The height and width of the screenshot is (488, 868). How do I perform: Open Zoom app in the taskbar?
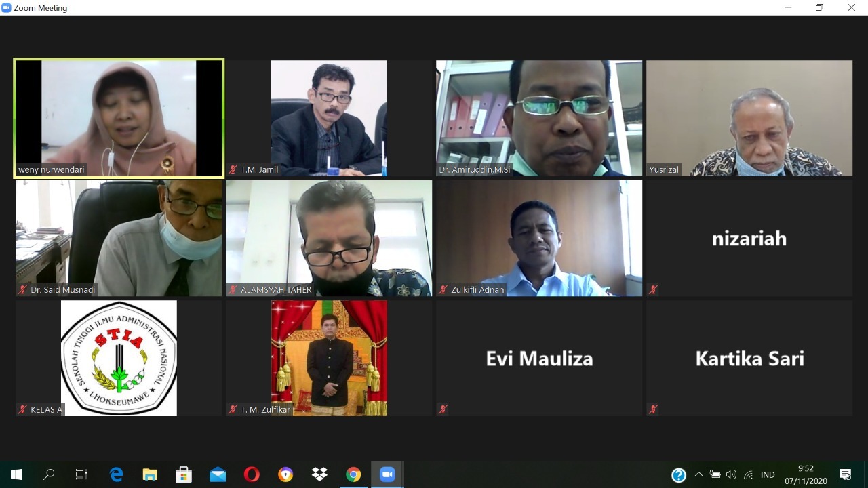coord(387,474)
